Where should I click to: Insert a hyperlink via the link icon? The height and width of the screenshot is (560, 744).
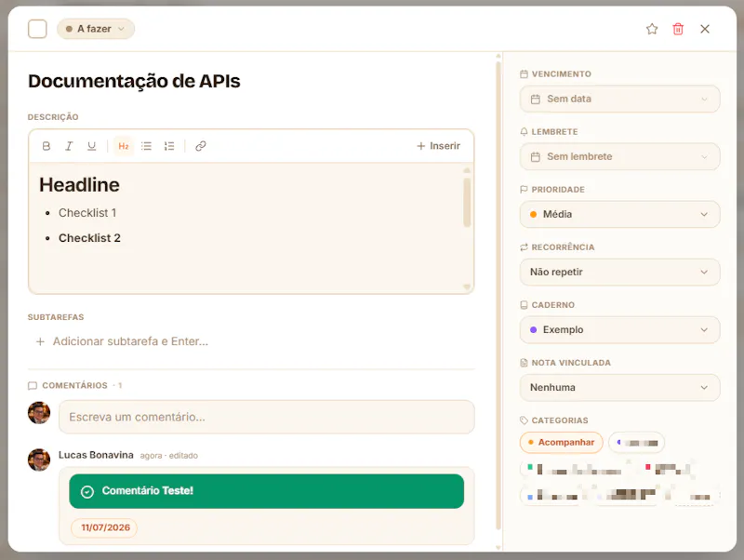(x=201, y=146)
